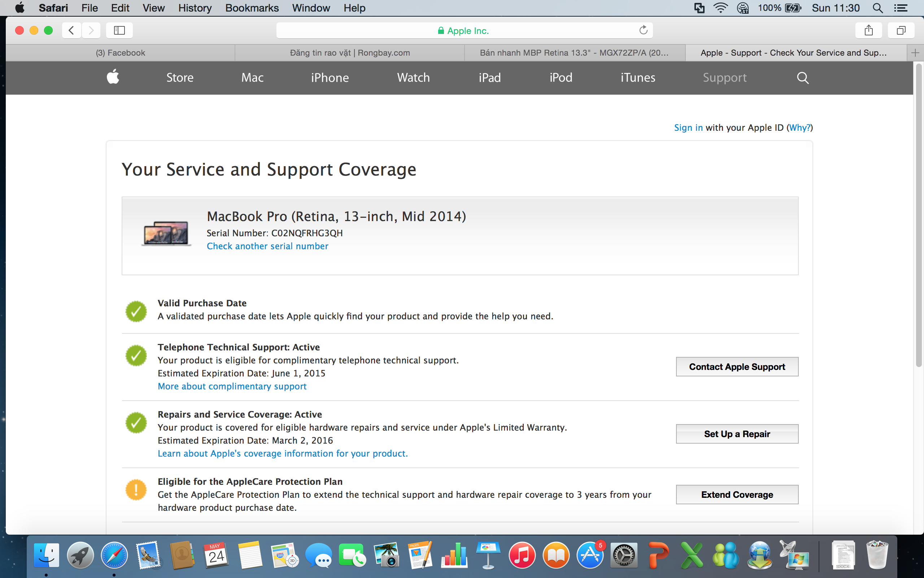Open the File menu
The width and height of the screenshot is (924, 578).
coord(90,8)
